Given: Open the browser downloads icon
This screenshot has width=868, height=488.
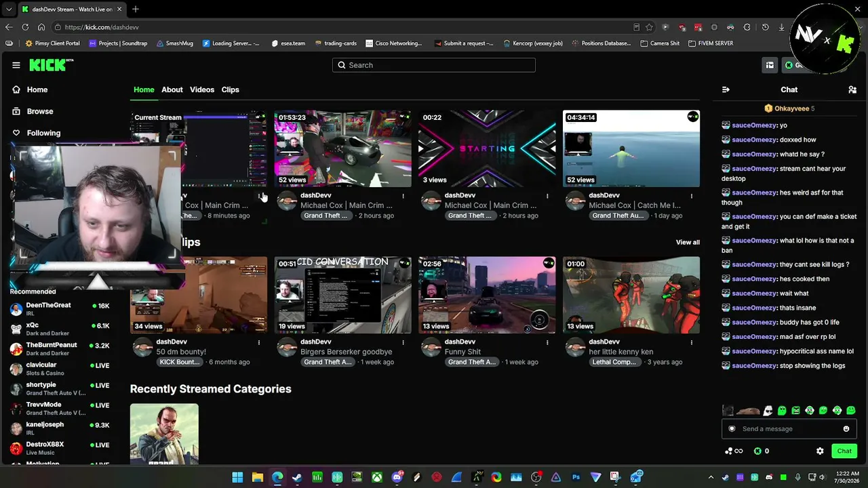Looking at the screenshot, I should pyautogui.click(x=781, y=27).
